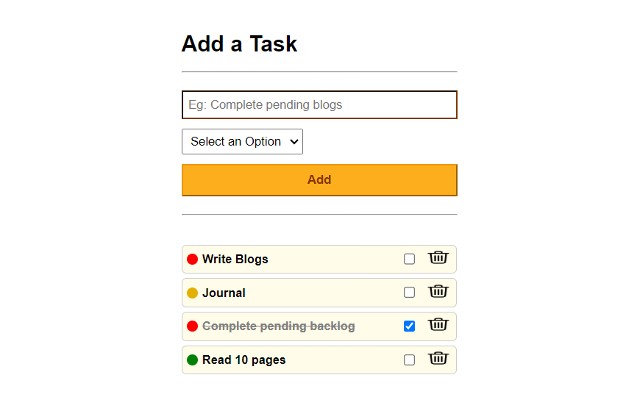Click the Add a Task heading
Screen dimensions: 640x400
tap(239, 44)
